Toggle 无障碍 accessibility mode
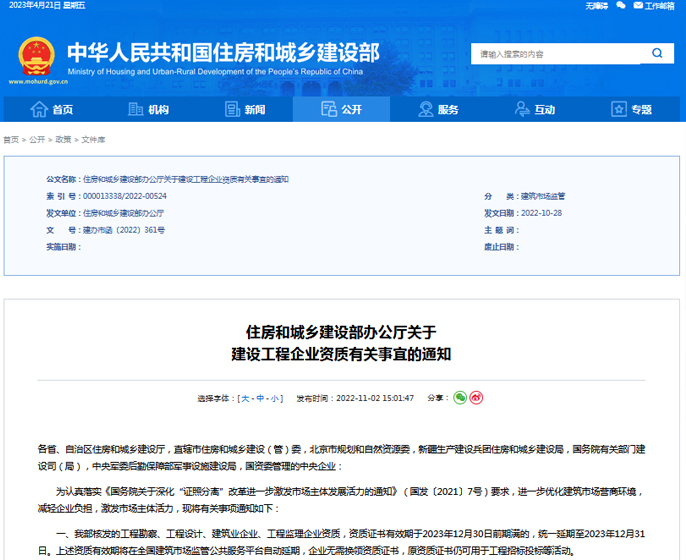The width and height of the screenshot is (686, 560). [x=596, y=6]
